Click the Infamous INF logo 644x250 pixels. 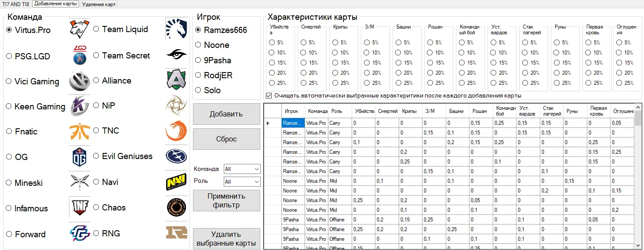80,207
